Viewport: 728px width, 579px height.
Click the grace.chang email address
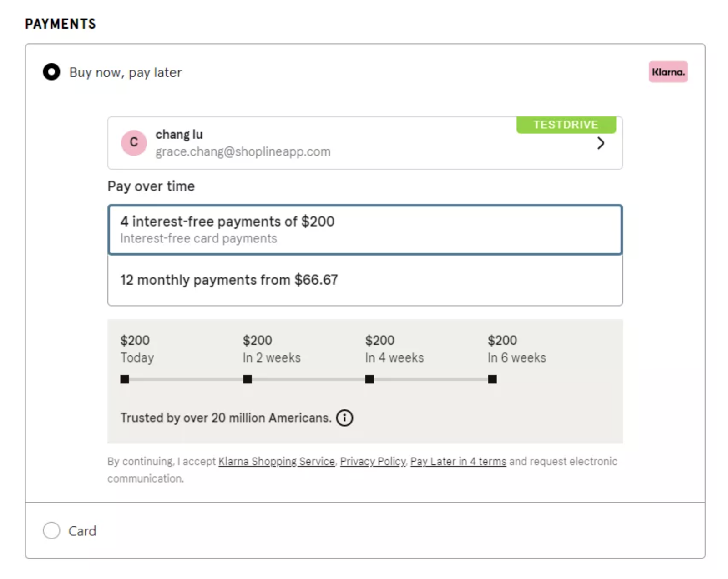(x=243, y=151)
